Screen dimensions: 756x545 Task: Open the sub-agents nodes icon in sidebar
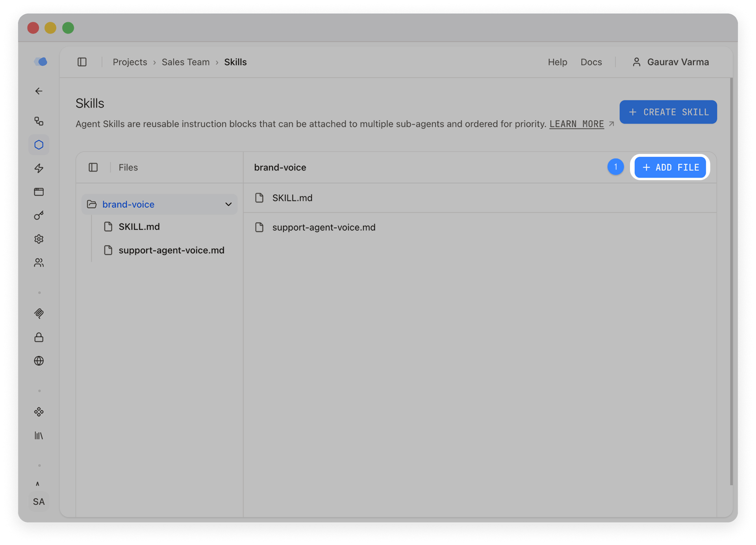click(x=39, y=121)
